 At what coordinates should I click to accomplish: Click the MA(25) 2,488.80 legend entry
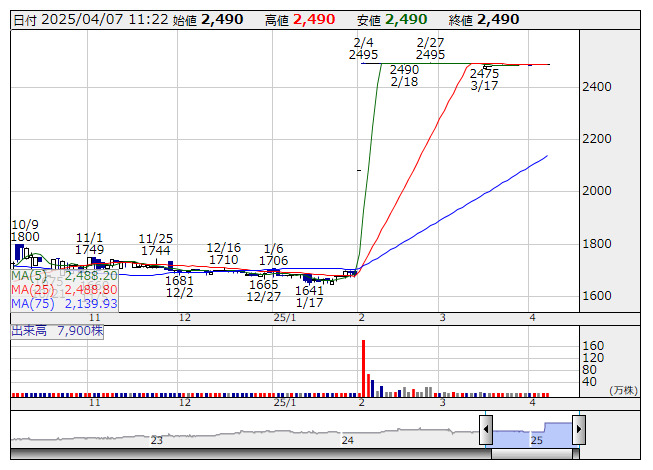[x=64, y=289]
